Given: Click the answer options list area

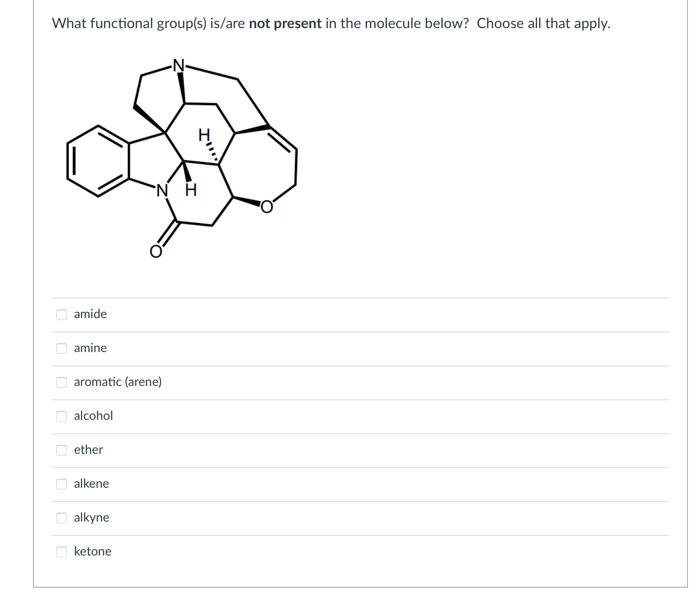Looking at the screenshot, I should click(x=357, y=433).
